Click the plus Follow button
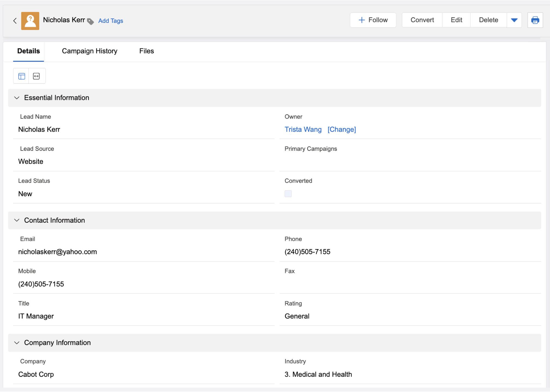Screen dimensions: 550x392 (x=373, y=20)
